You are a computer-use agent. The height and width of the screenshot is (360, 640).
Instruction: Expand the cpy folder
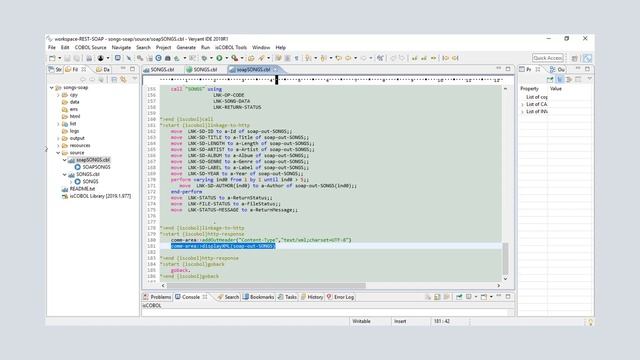tap(58, 95)
